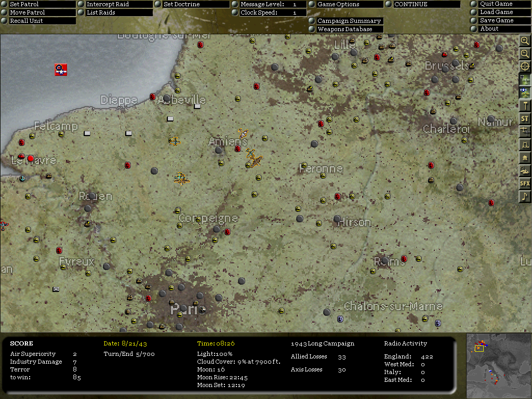Click the aircraft icon directly above Amiens
Screen dimensions: 532x399
[x=243, y=133]
